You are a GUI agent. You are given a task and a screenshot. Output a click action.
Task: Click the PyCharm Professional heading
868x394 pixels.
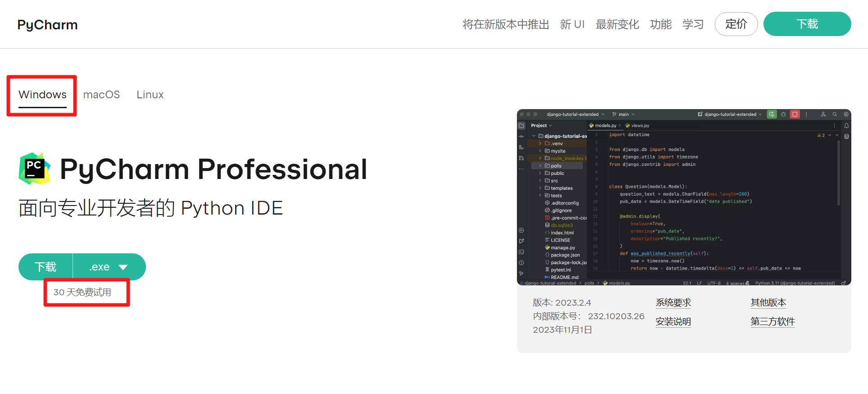pos(214,170)
